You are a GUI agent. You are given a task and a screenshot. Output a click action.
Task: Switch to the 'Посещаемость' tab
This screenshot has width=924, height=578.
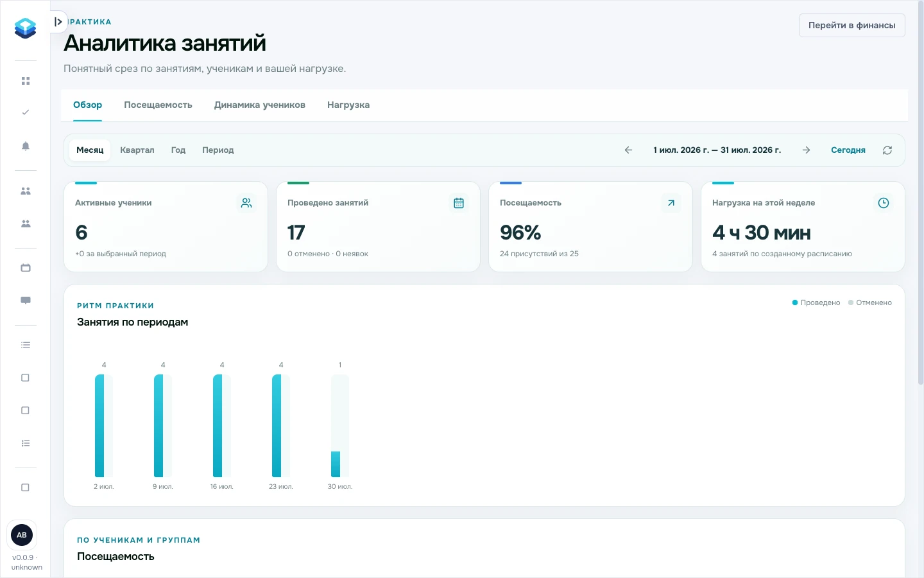pyautogui.click(x=158, y=105)
